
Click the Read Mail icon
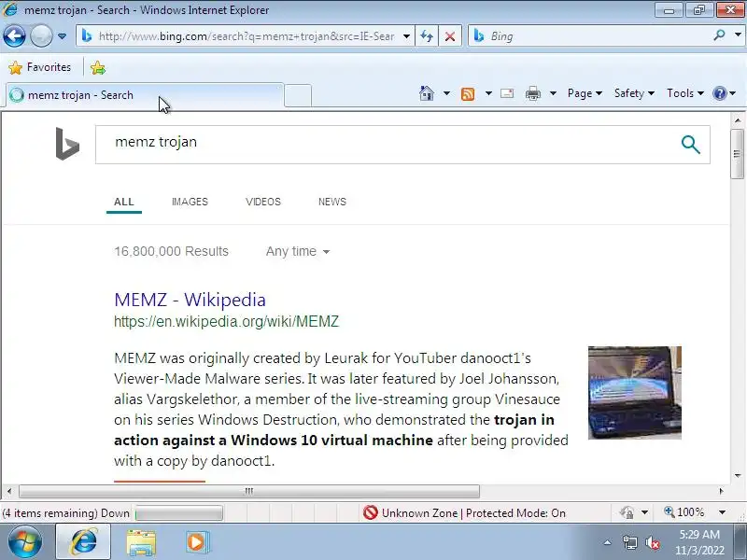tap(507, 93)
